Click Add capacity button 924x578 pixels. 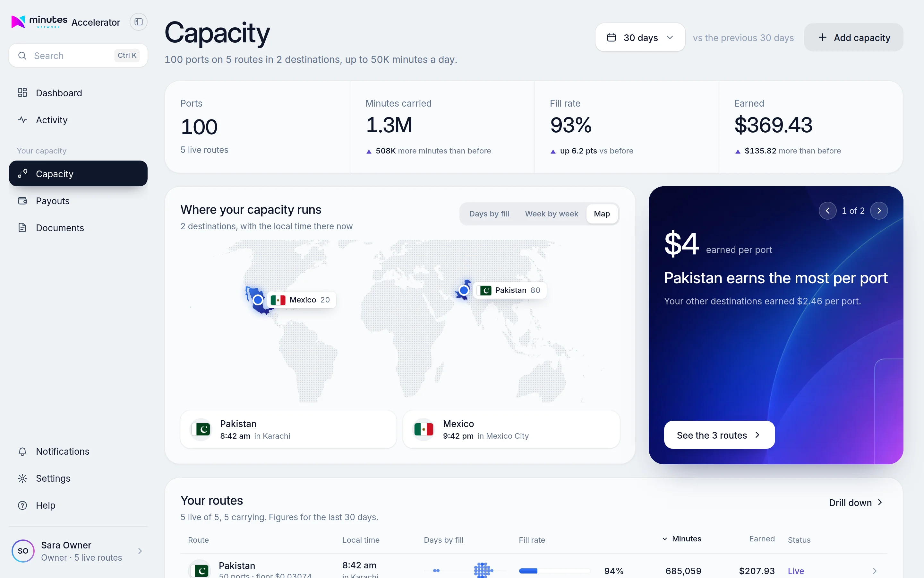[x=853, y=38]
